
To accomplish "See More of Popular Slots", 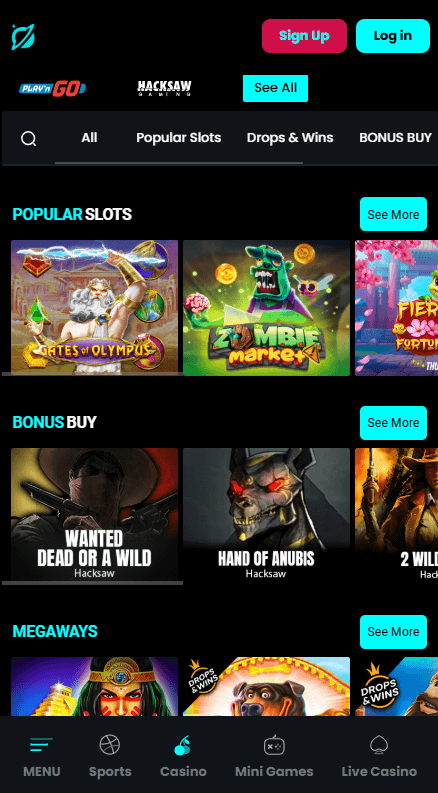I will 393,214.
